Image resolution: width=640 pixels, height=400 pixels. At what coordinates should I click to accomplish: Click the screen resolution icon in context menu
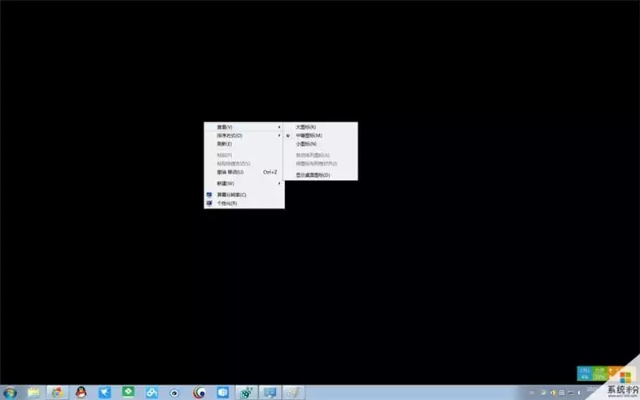pyautogui.click(x=209, y=195)
